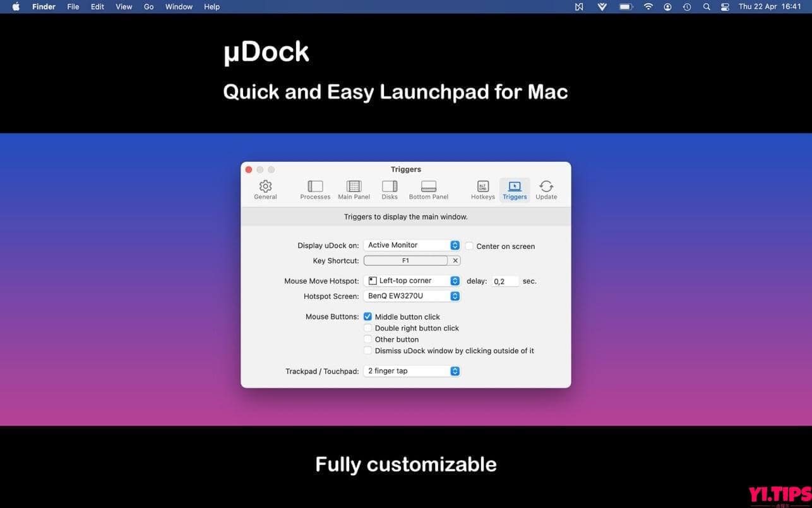Open the Go menu
This screenshot has width=812, height=508.
click(148, 6)
